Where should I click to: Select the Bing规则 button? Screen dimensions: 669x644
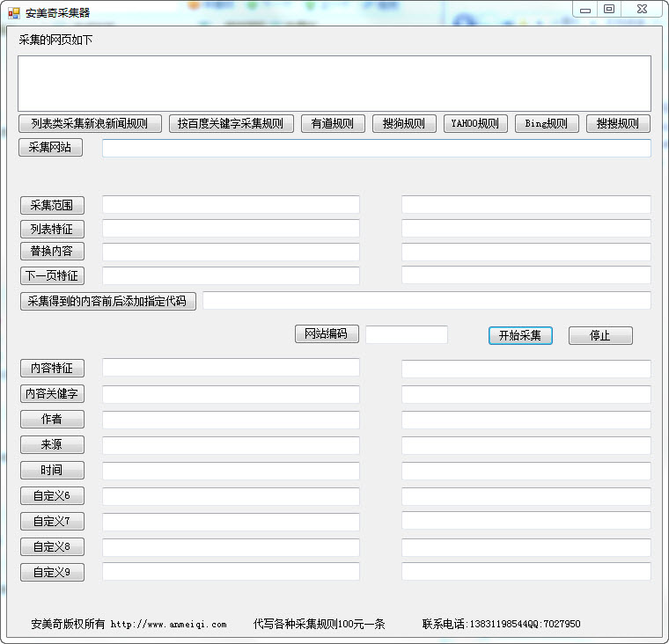[547, 123]
